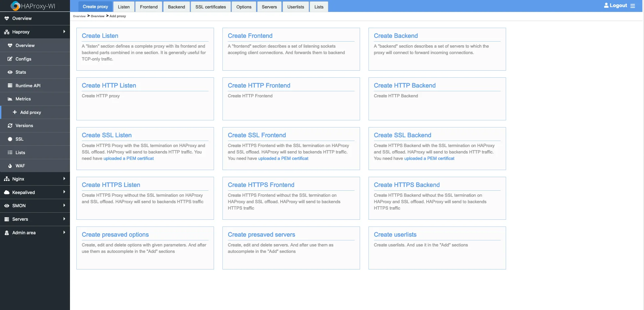This screenshot has width=644, height=310.
Task: Open Runtime API in the sidebar
Action: [x=35, y=86]
